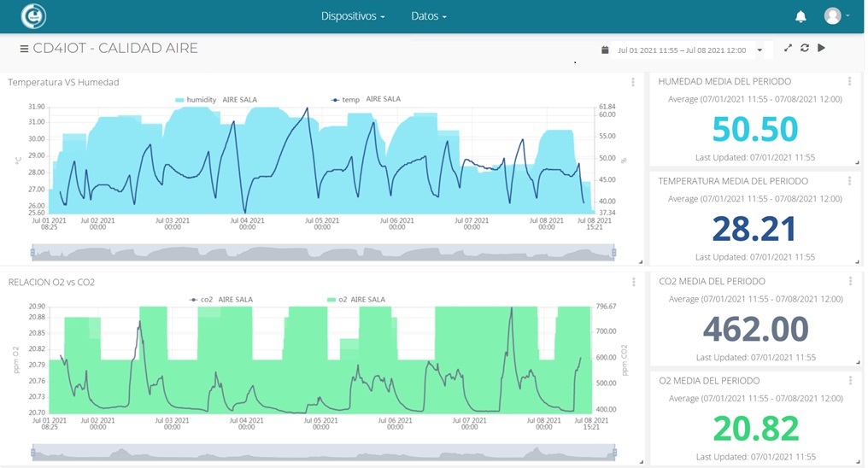The height and width of the screenshot is (468, 868).
Task: Click the Temperatura VS Humedad widget title
Action: 64,83
